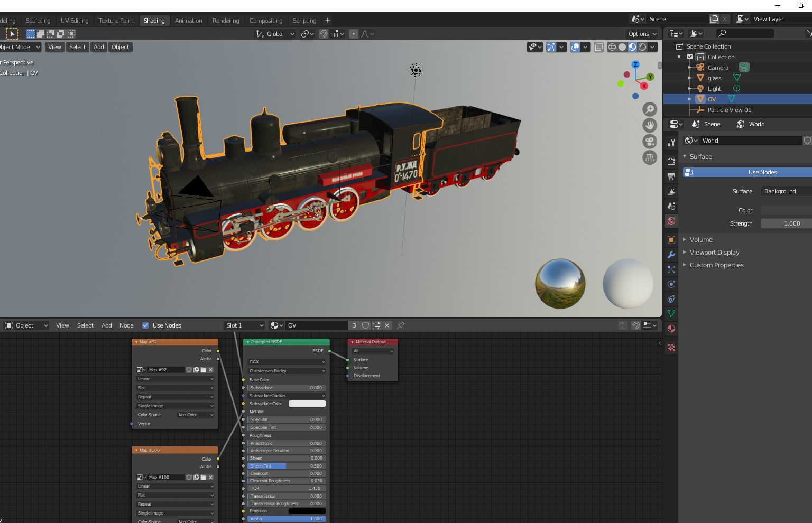Click the Subsurface Color white swatch
Viewport: 812px width, 523px height.
(307, 404)
